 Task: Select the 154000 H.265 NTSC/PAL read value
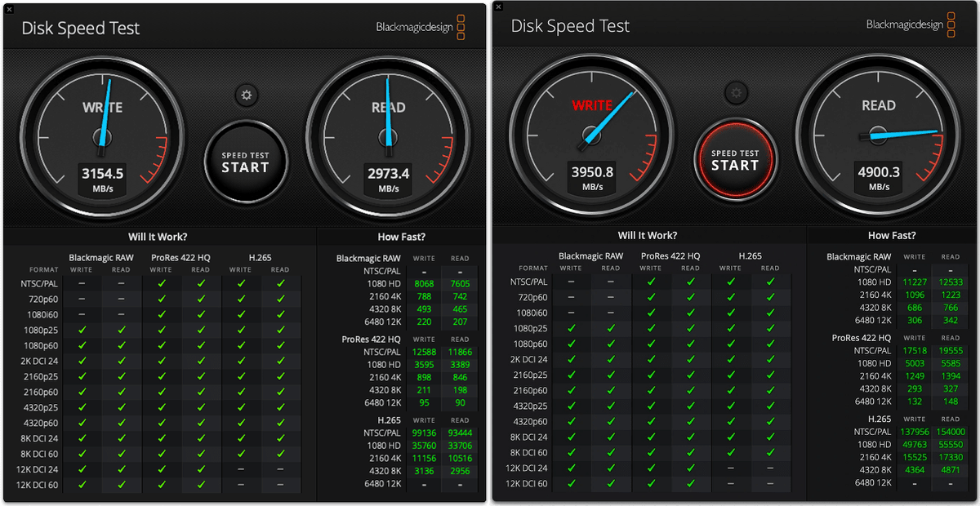pyautogui.click(x=950, y=432)
